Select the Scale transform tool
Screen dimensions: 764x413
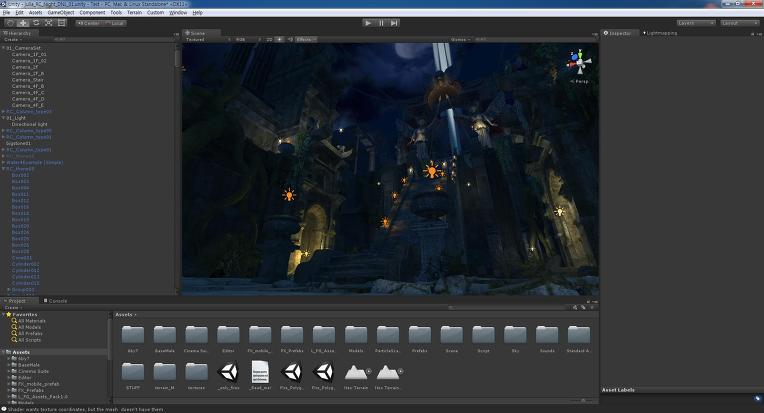point(49,23)
